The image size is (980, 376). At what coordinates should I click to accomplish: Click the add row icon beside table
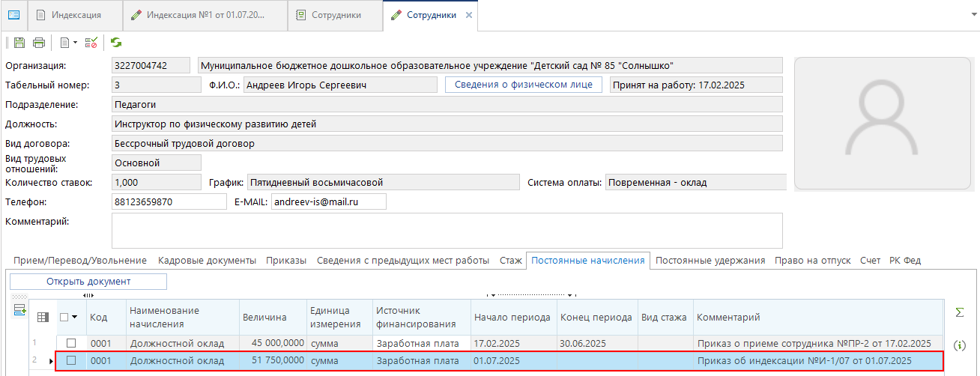[x=19, y=310]
